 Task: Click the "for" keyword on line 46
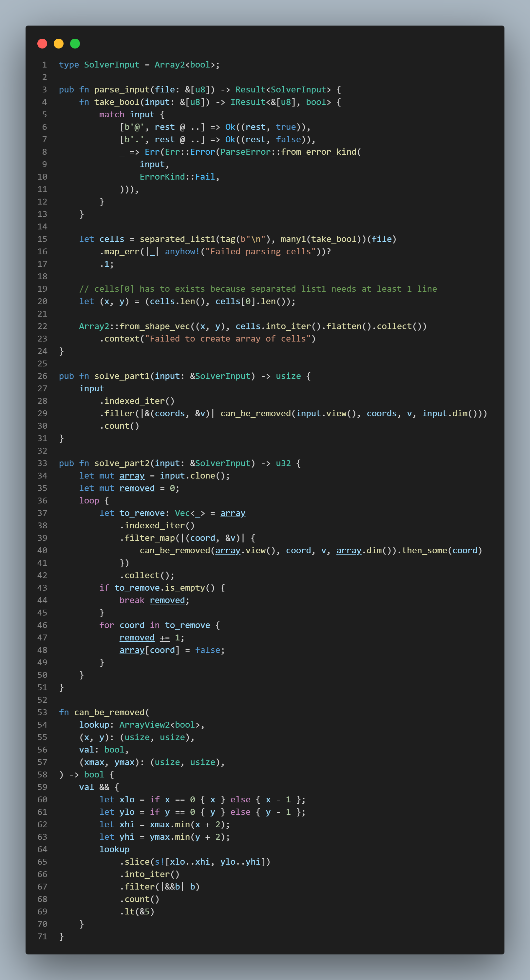point(107,625)
